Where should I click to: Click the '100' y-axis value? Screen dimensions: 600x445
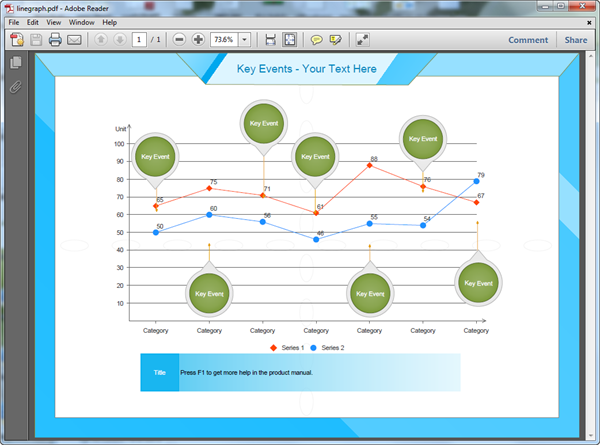point(119,144)
